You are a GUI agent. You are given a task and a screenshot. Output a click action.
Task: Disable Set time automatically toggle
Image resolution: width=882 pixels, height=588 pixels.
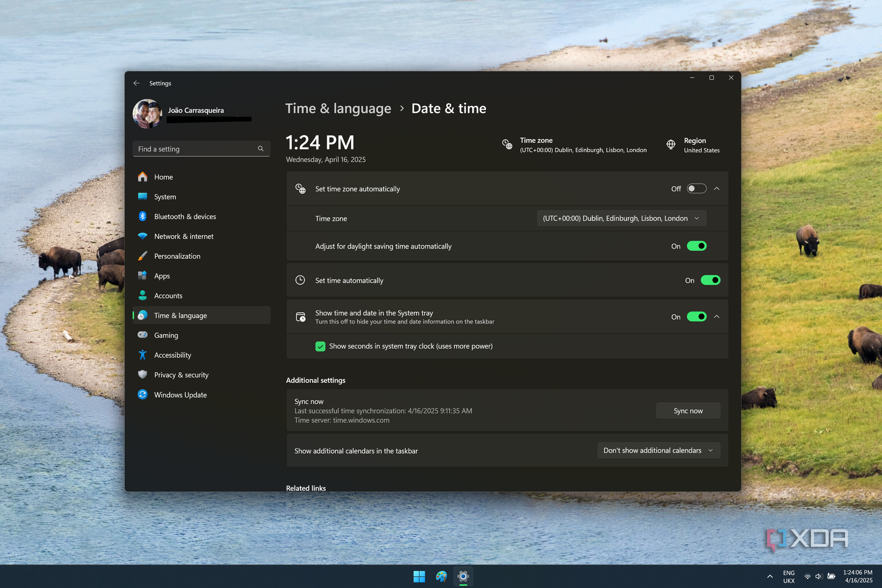point(710,280)
